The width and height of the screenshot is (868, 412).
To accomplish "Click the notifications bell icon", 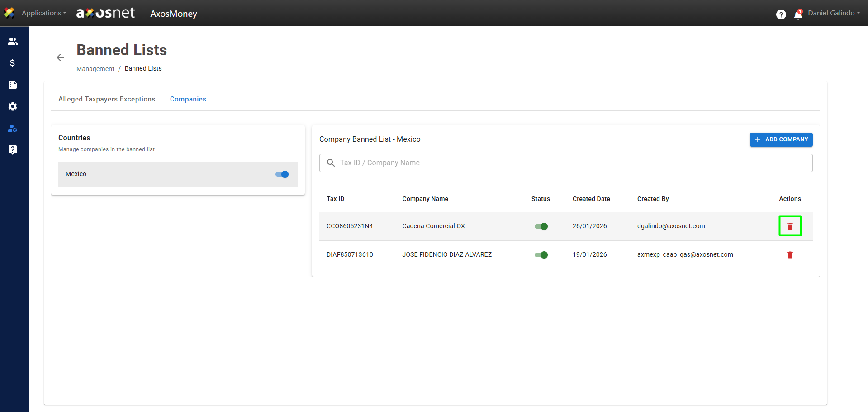I will 798,15.
